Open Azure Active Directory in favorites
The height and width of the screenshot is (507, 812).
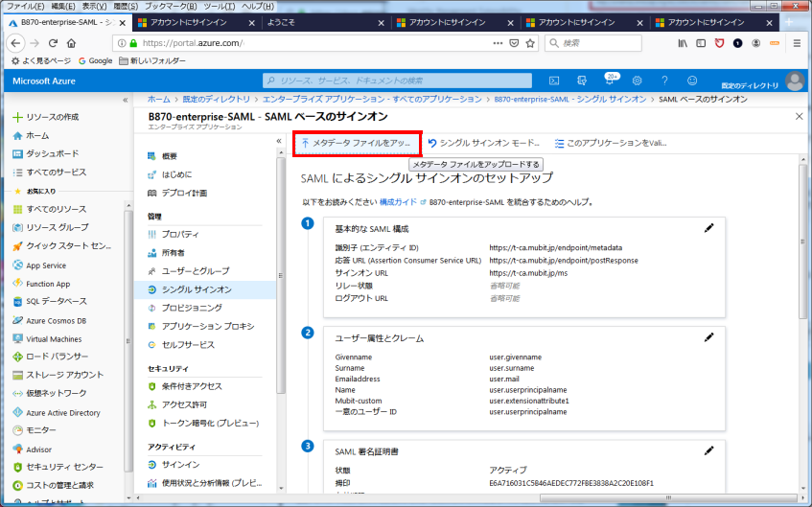[57, 413]
